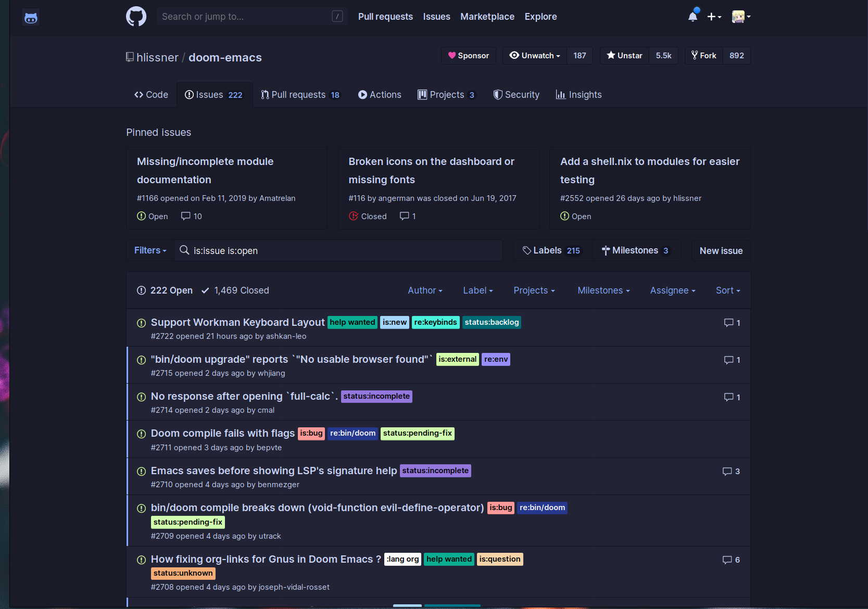
Task: Open the Unwatch dropdown
Action: click(534, 55)
